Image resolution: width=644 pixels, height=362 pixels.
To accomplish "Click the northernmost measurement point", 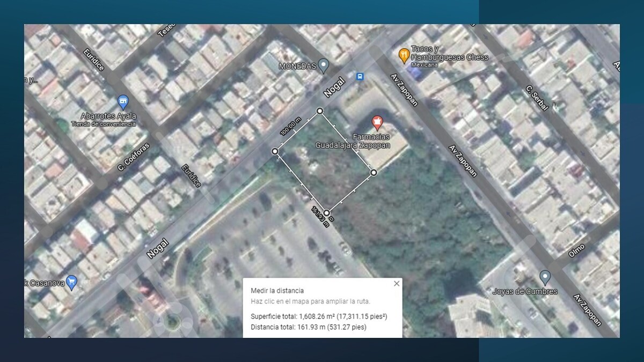I will pos(320,111).
